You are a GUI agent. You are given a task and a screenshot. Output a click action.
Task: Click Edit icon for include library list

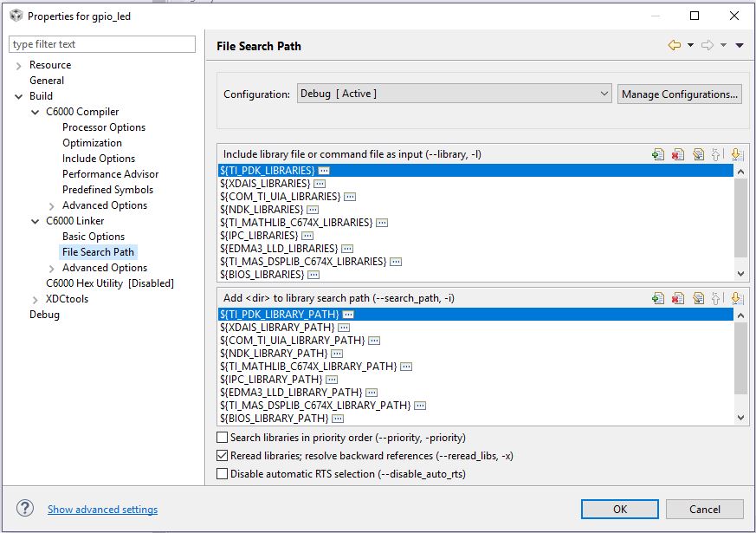click(698, 154)
